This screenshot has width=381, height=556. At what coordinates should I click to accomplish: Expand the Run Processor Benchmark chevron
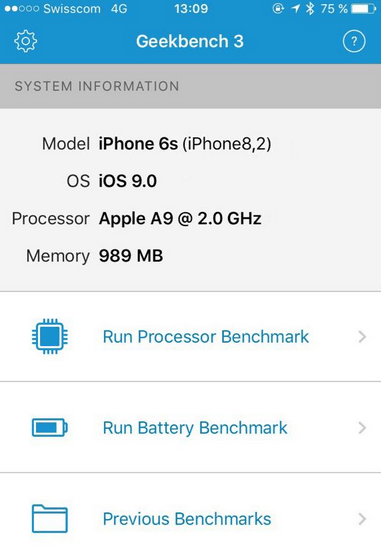pos(362,337)
